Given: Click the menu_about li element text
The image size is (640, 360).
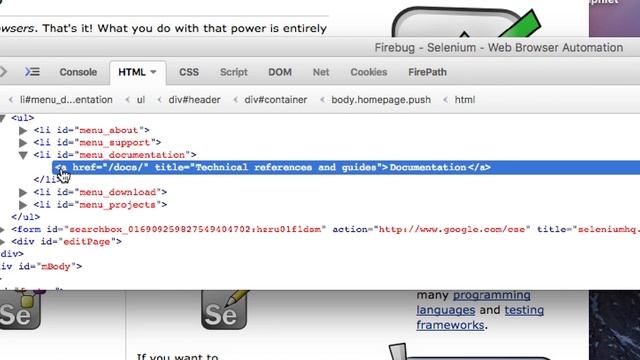Looking at the screenshot, I should click(92, 130).
